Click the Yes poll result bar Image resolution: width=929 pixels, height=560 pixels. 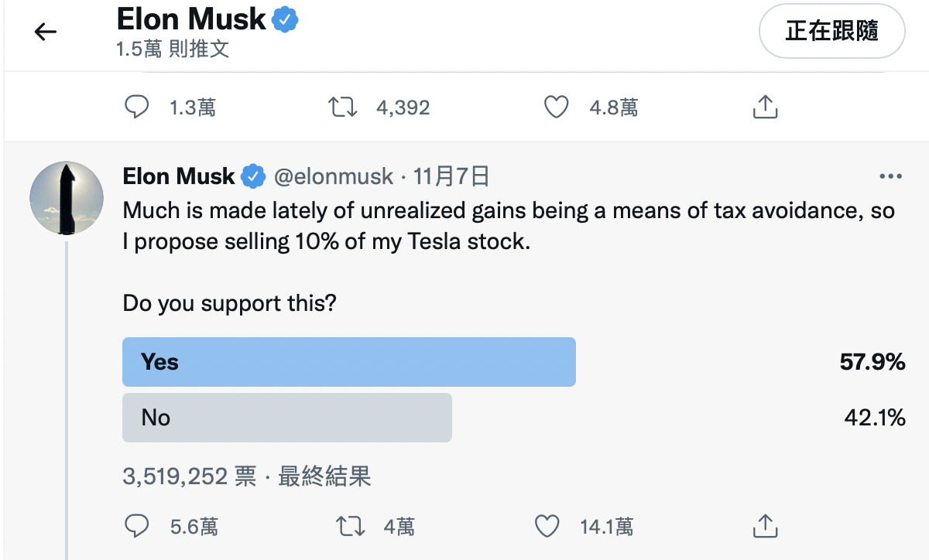click(x=349, y=362)
